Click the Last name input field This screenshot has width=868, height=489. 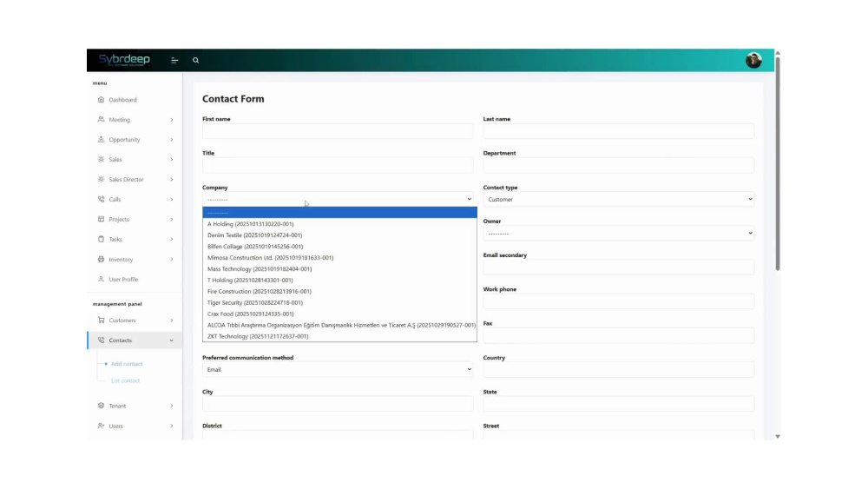(x=618, y=131)
